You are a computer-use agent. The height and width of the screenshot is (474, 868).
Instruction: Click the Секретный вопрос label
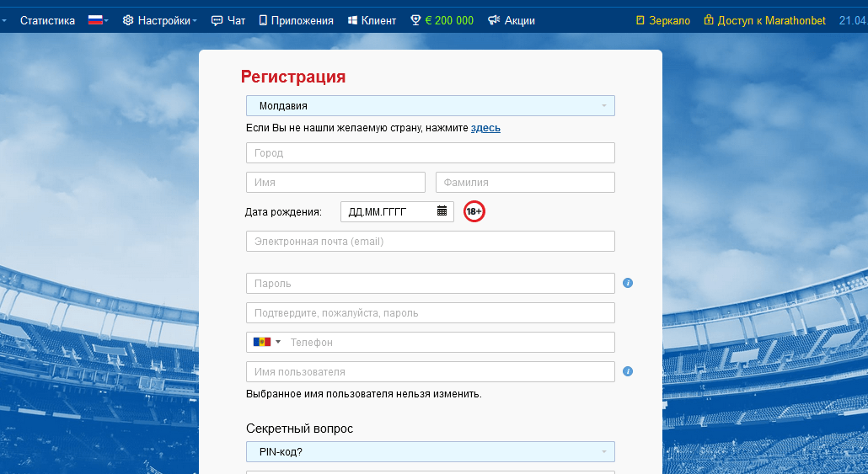299,429
